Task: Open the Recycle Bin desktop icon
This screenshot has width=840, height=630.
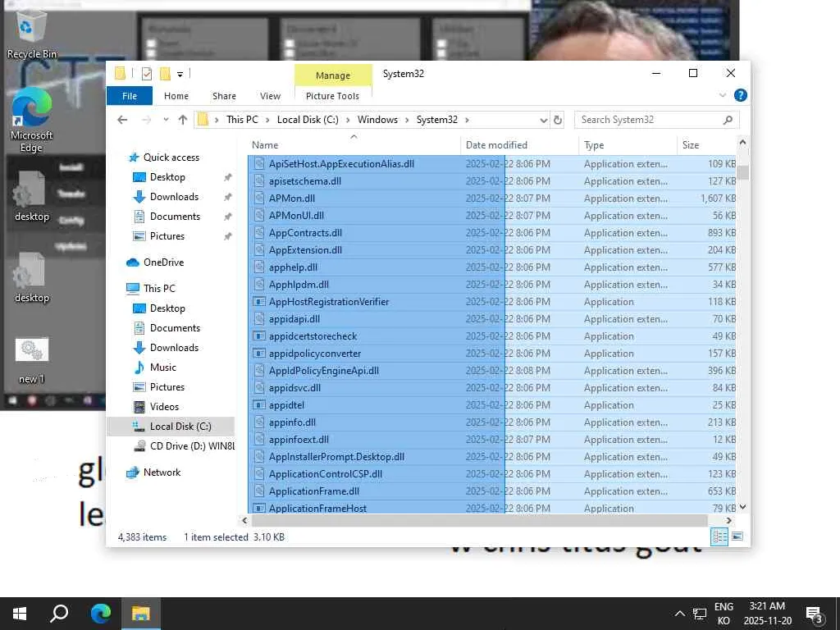Action: [31, 33]
